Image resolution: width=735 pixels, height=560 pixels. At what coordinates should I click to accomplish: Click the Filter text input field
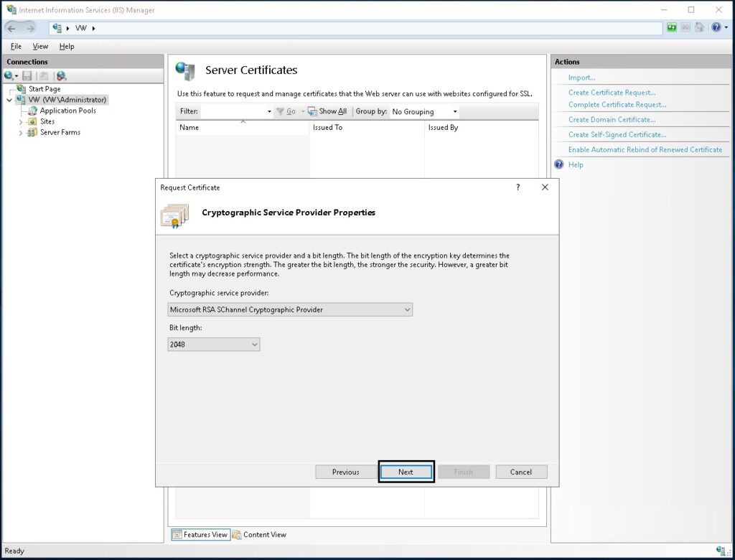click(x=233, y=112)
